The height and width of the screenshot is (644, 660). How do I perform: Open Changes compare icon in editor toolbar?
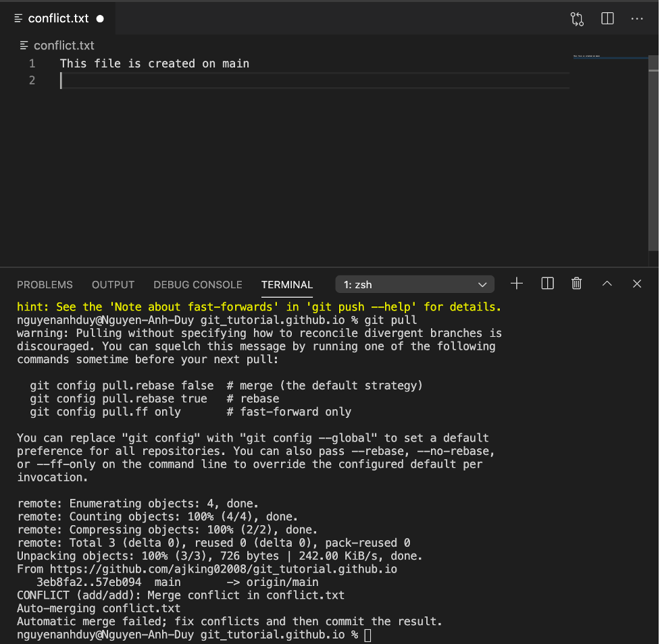(x=577, y=19)
